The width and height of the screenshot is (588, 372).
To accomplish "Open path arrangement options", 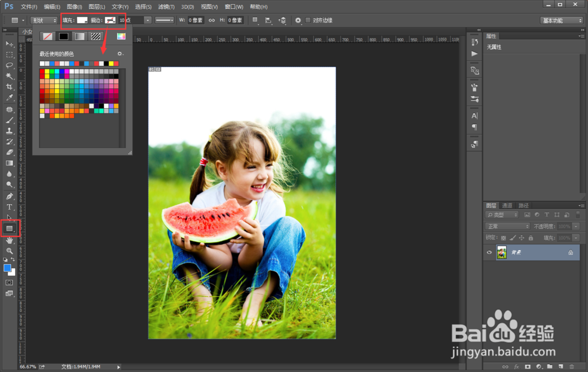I will click(282, 20).
